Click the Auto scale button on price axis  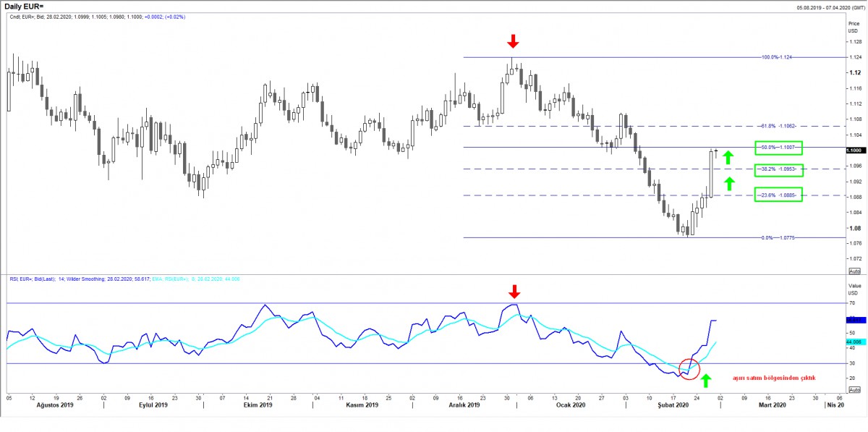coord(854,271)
